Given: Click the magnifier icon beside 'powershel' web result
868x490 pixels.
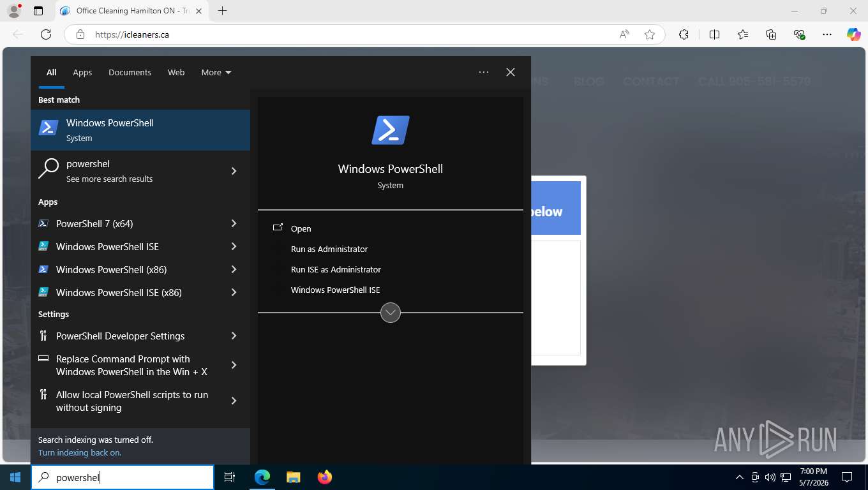Looking at the screenshot, I should coord(49,169).
